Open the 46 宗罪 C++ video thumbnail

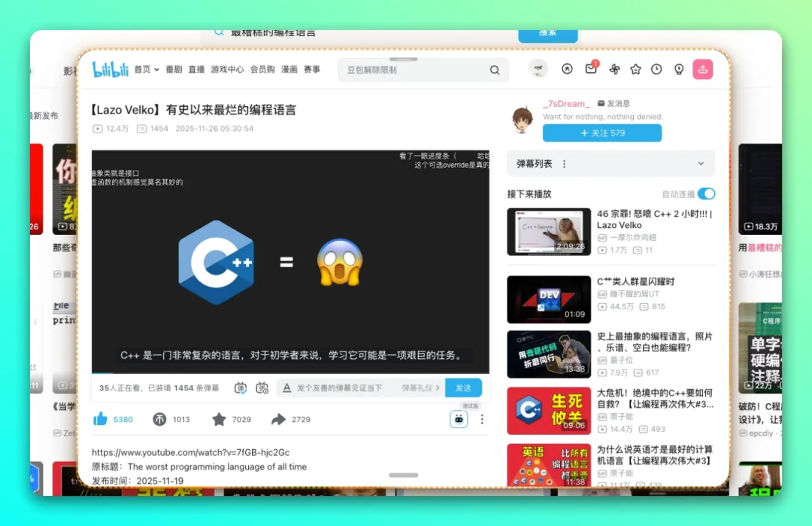tap(549, 232)
